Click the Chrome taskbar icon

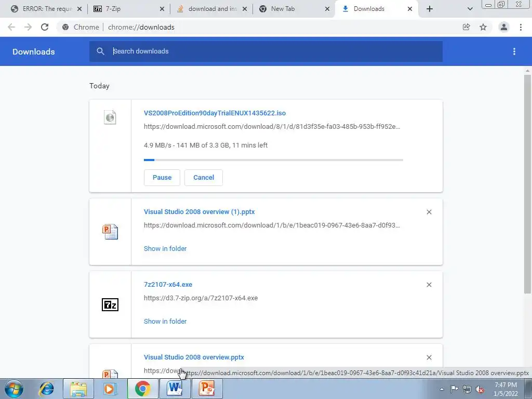click(x=142, y=389)
